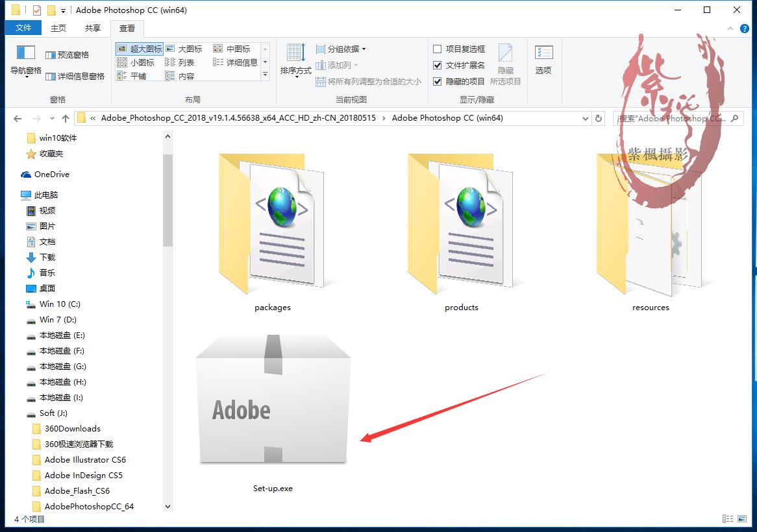Toggle the Preview pane

pyautogui.click(x=67, y=55)
